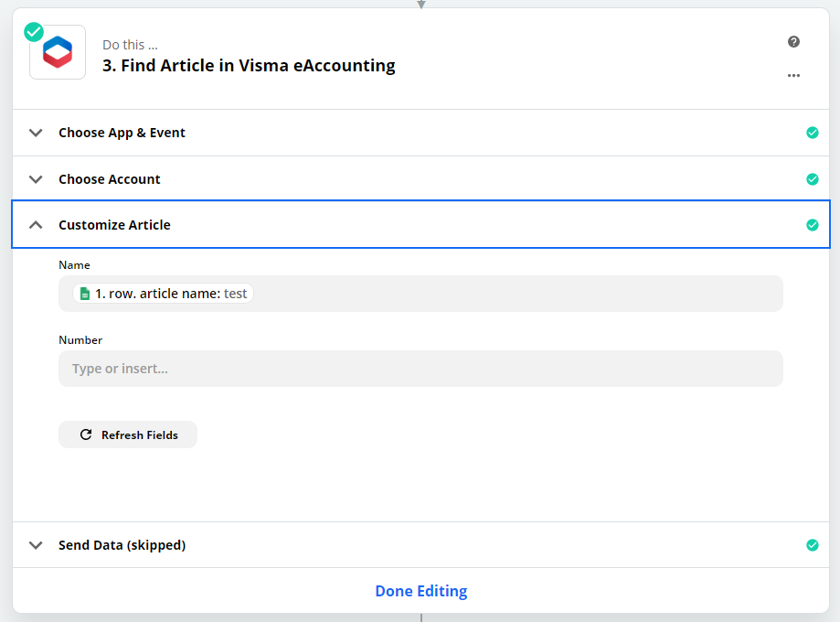Click into the Number input field
The width and height of the screenshot is (840, 622).
420,369
